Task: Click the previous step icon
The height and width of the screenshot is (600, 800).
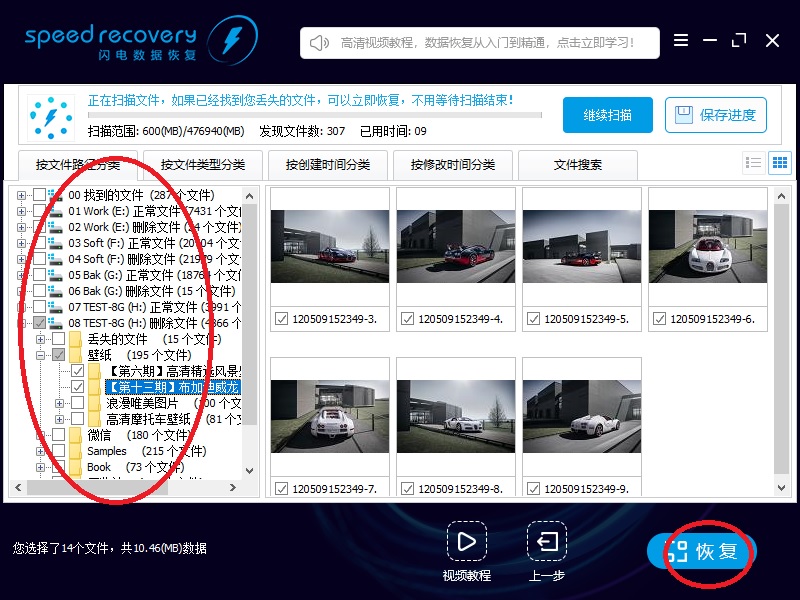Action: (547, 541)
